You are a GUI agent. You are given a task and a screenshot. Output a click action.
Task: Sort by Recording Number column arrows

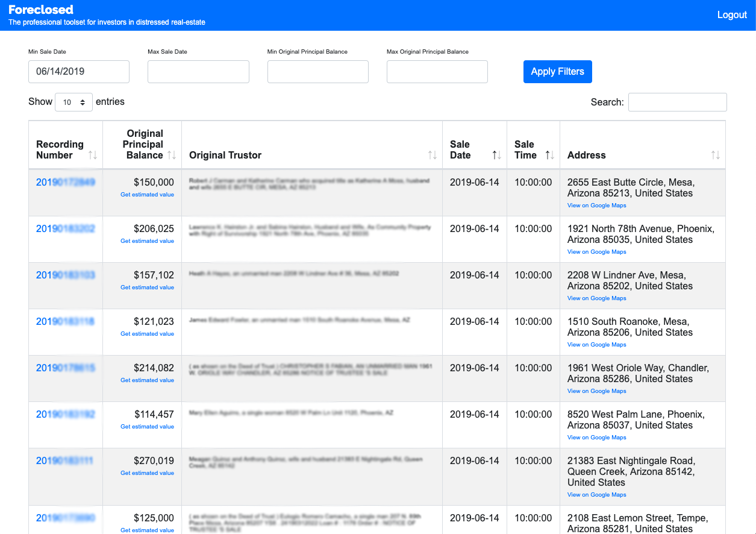(x=92, y=155)
